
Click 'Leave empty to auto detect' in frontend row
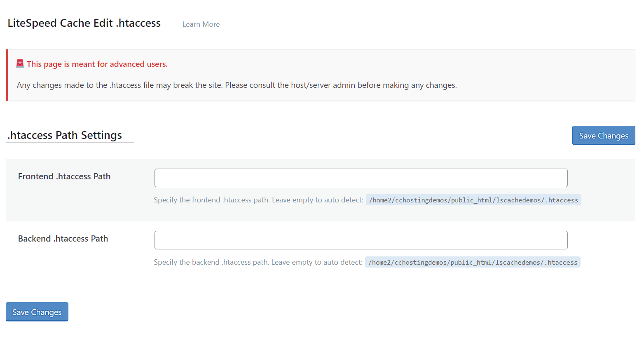(317, 200)
